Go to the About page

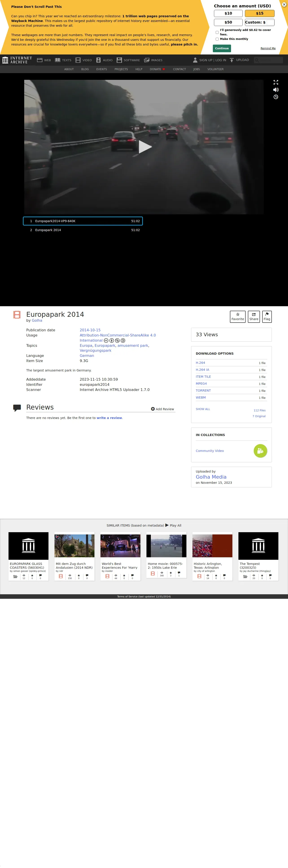(69, 69)
